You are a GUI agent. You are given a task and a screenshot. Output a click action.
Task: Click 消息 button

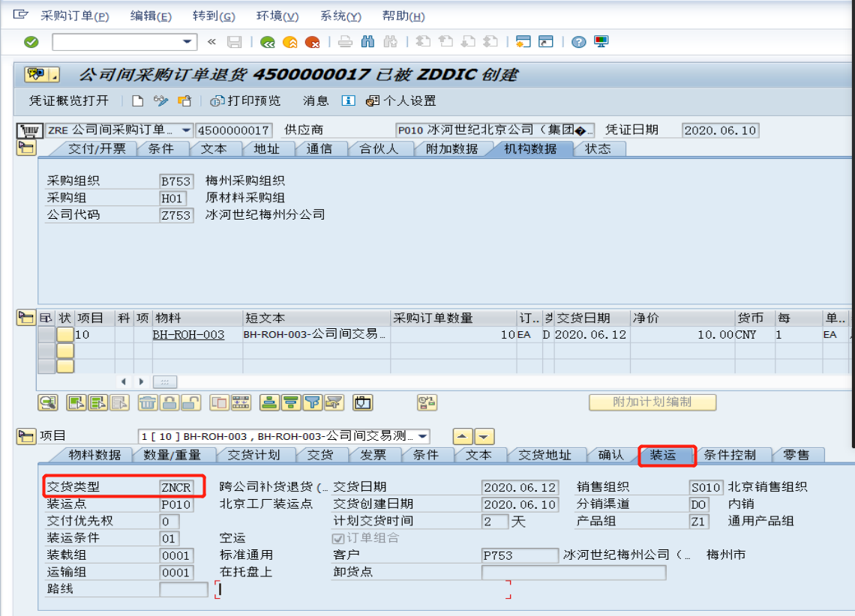316,100
